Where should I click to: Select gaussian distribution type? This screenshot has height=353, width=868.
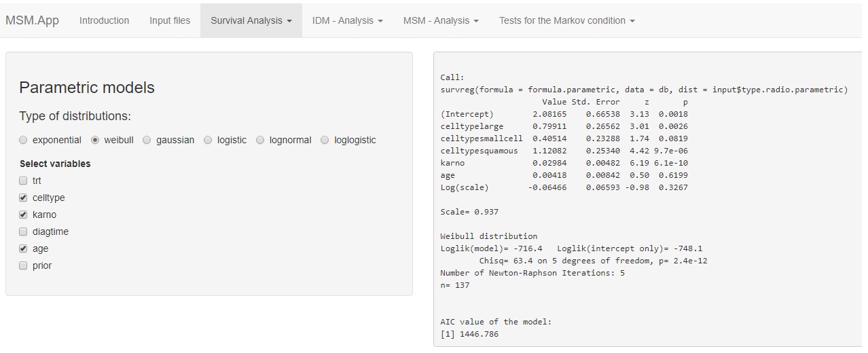tap(147, 140)
